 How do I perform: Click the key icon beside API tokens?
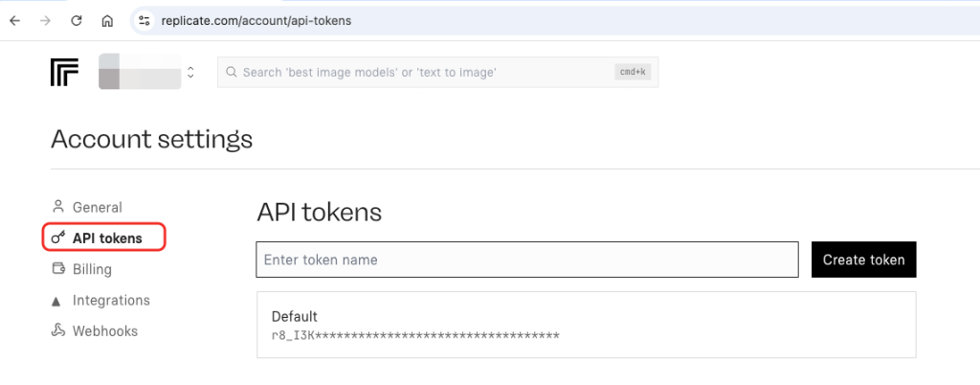click(x=58, y=238)
